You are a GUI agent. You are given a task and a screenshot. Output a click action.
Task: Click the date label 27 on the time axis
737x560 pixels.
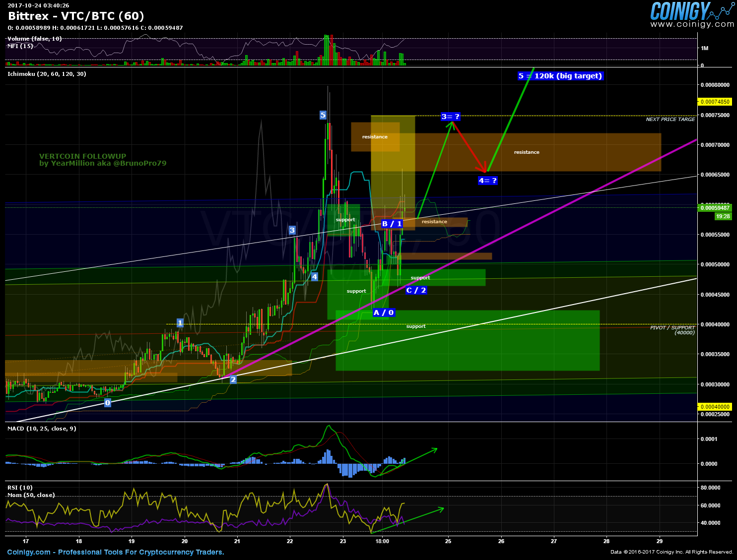tap(554, 541)
